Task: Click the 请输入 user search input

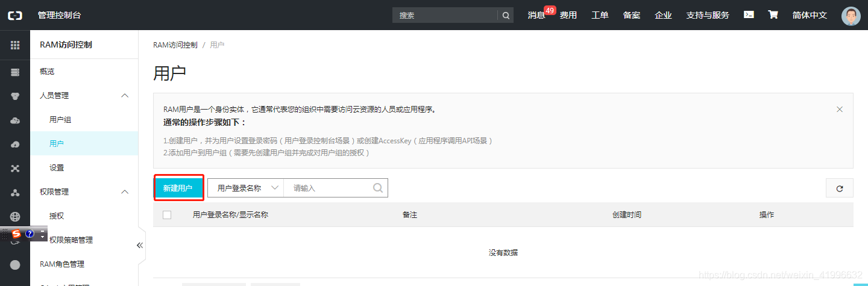Action: (329, 188)
